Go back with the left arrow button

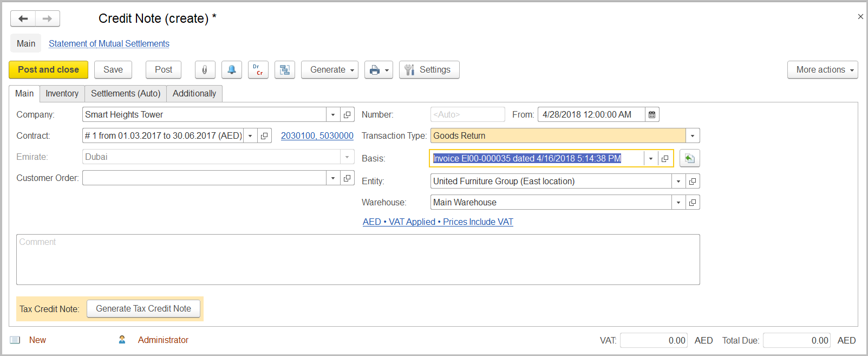[23, 18]
